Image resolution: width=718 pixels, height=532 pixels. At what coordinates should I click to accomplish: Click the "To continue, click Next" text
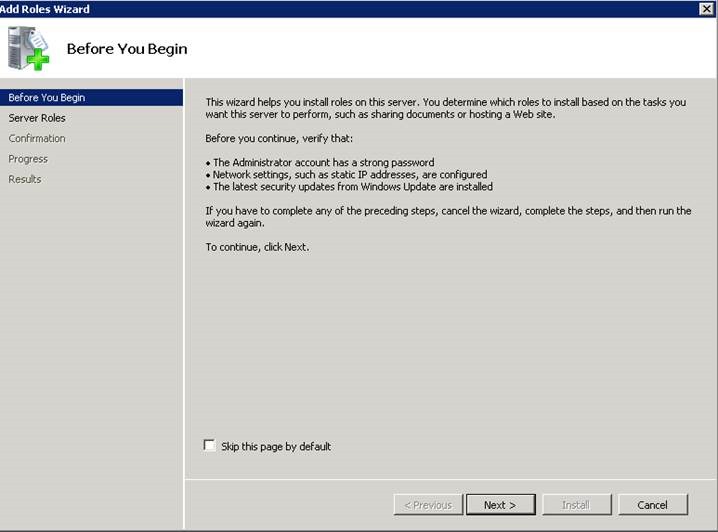tap(257, 247)
